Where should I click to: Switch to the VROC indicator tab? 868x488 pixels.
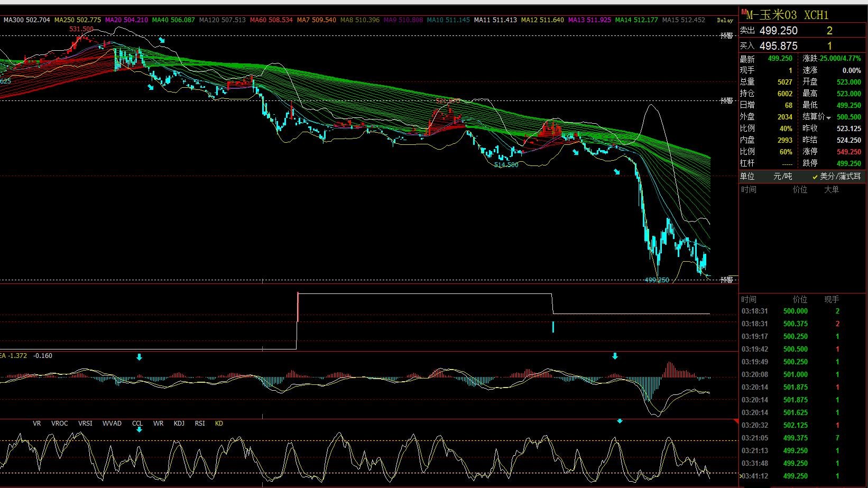pyautogui.click(x=60, y=423)
